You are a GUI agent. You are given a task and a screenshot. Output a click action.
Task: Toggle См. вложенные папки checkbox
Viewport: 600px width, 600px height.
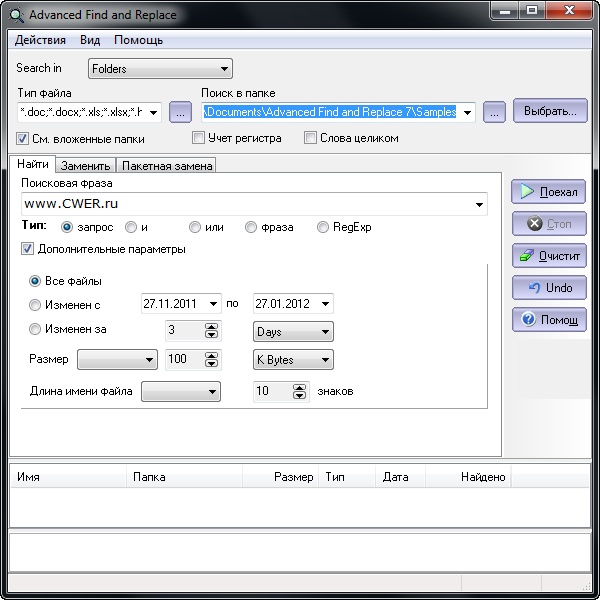coord(23,139)
